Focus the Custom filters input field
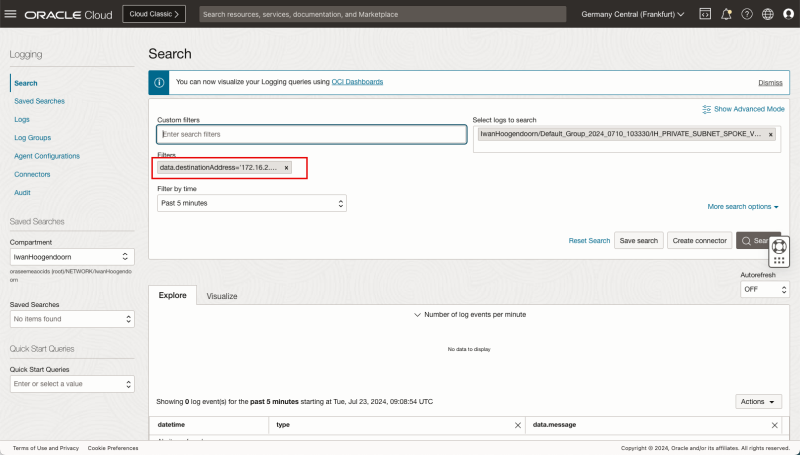This screenshot has width=800, height=455. [x=311, y=134]
